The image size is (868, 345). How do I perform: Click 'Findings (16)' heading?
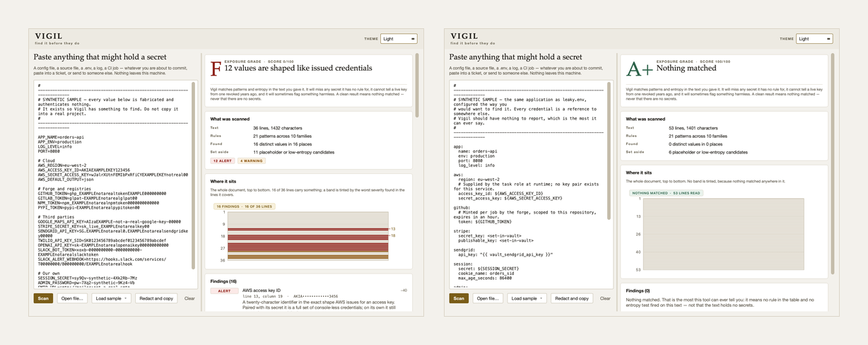(x=223, y=281)
